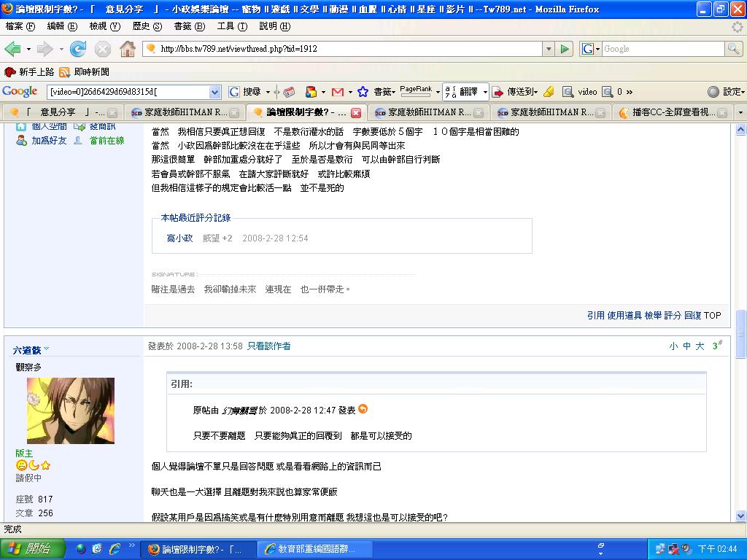Click the Gmail icon in Google toolbar
Screen dimensions: 747x560
click(337, 92)
